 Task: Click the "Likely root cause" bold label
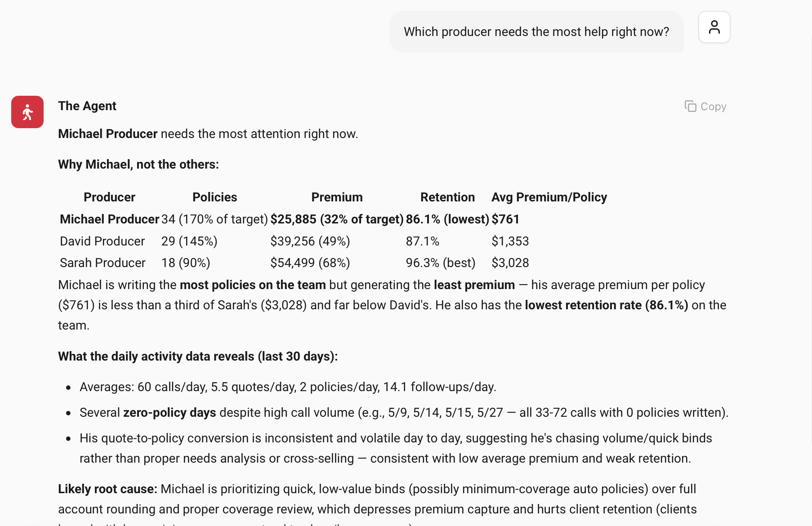(107, 489)
